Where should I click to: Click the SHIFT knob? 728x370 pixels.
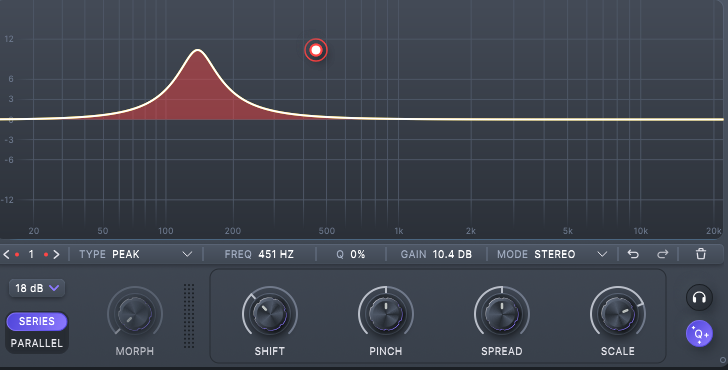click(x=269, y=314)
